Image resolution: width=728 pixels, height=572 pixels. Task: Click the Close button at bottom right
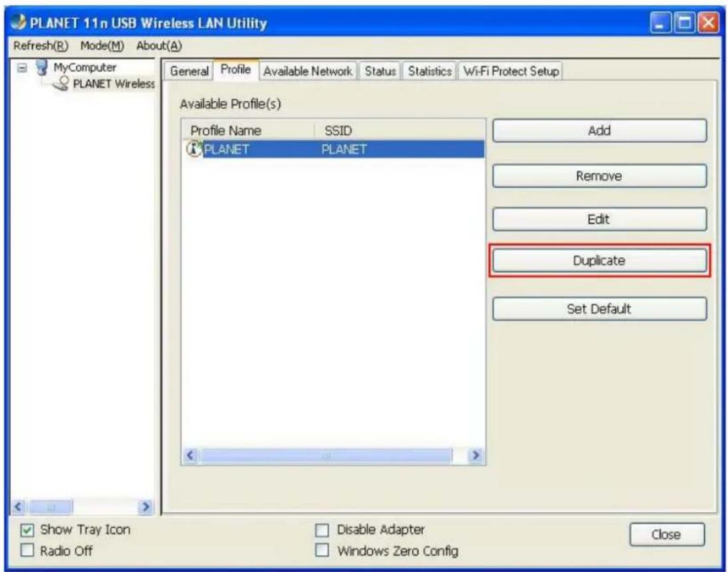click(x=667, y=534)
